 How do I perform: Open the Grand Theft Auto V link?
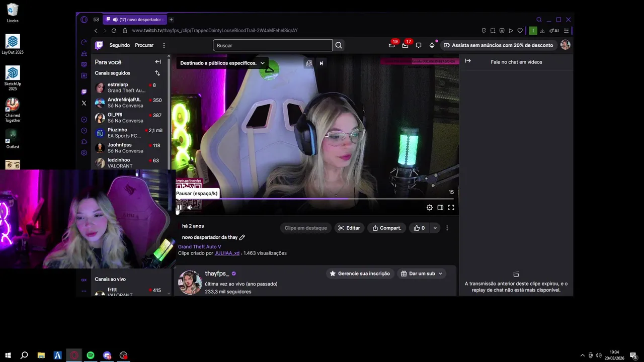[x=199, y=247]
